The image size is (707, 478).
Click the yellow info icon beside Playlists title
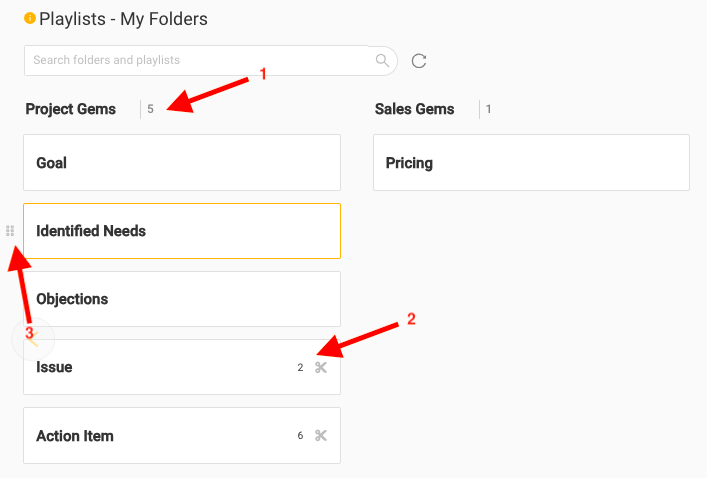click(x=30, y=18)
